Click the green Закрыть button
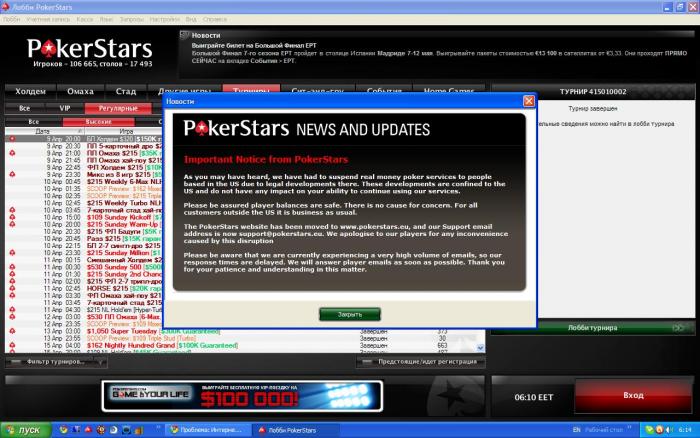The height and width of the screenshot is (438, 700). coord(350,314)
